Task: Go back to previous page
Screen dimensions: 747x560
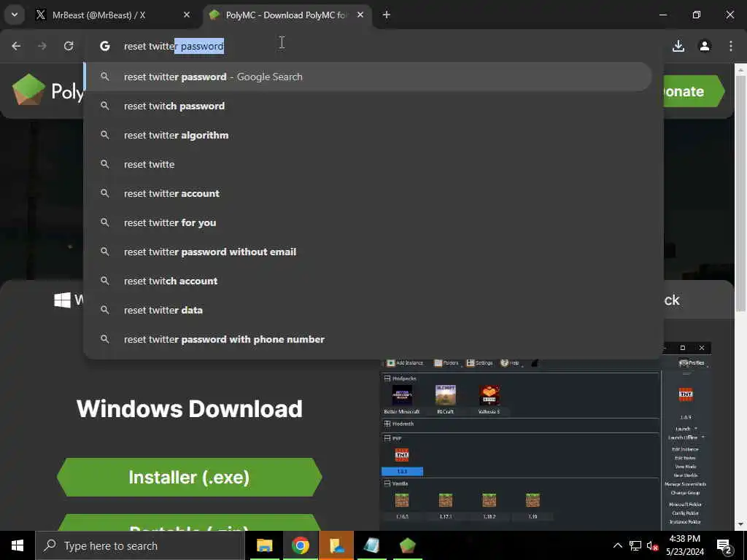Action: click(x=16, y=46)
